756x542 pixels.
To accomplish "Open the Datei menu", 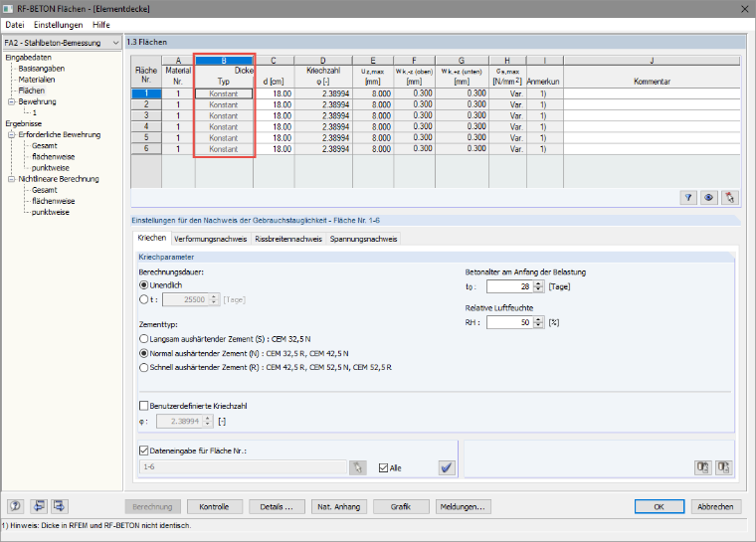I will pos(15,25).
